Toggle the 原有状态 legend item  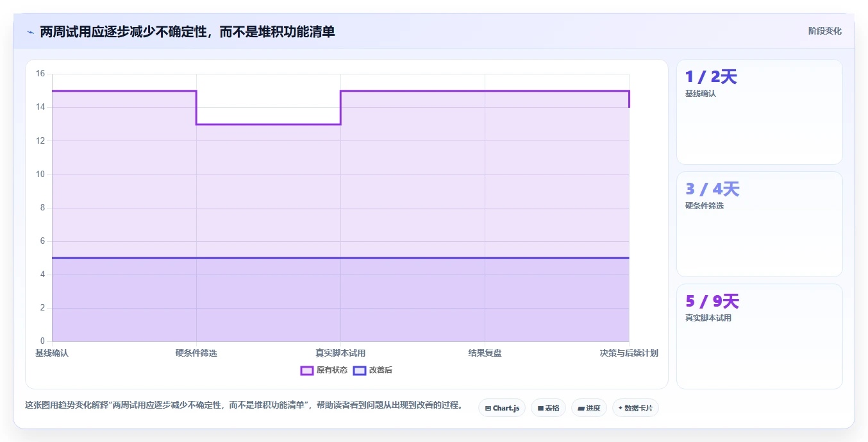tap(324, 370)
